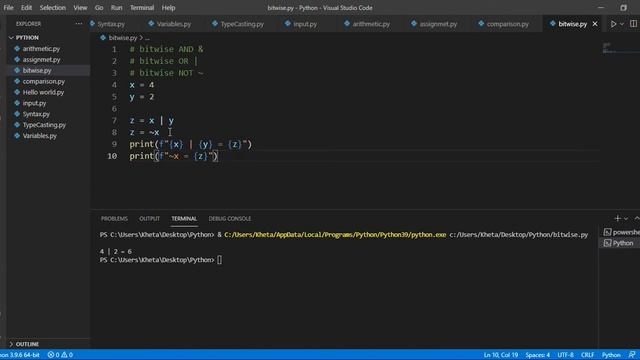Open Syntax.py in the explorer

(x=36, y=114)
